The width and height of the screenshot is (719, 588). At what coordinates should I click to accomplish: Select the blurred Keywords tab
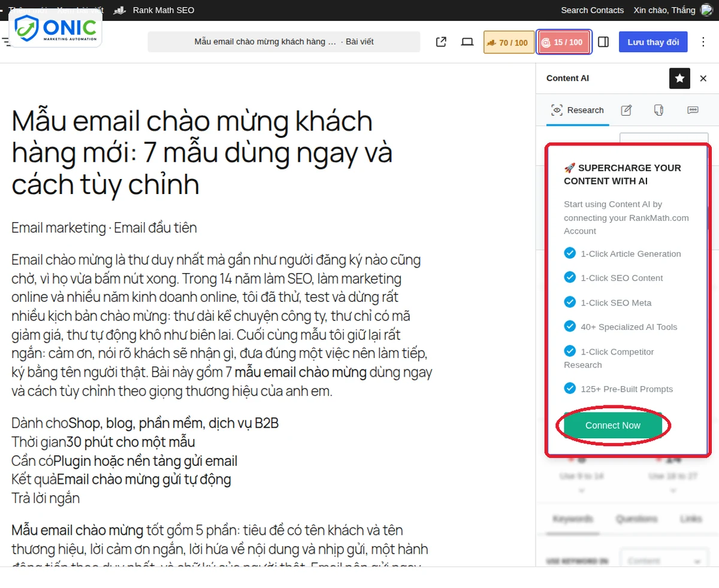tap(573, 519)
